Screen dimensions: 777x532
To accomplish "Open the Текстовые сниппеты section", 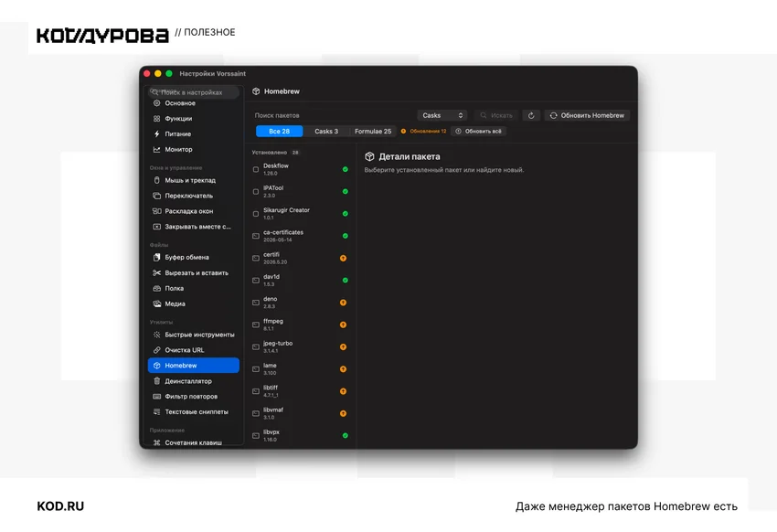I will [193, 411].
